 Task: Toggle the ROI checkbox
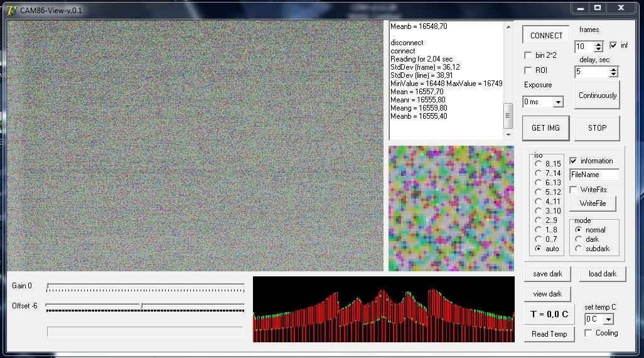point(528,70)
